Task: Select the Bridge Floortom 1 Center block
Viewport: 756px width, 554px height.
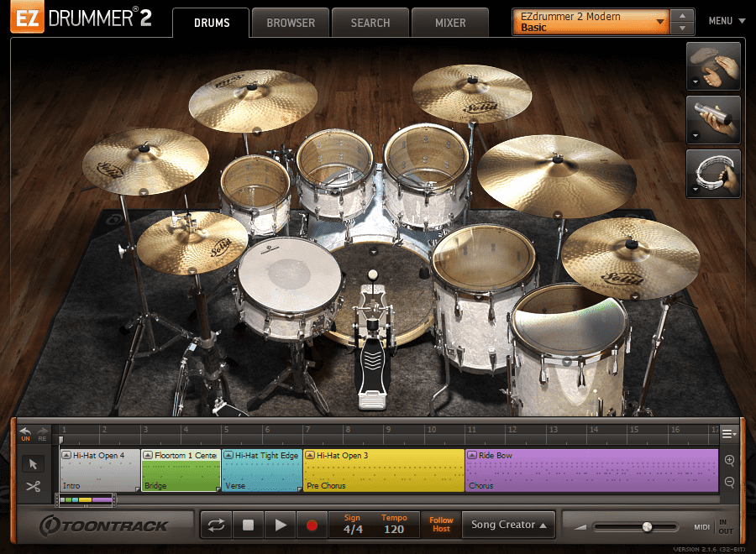Action: click(181, 471)
